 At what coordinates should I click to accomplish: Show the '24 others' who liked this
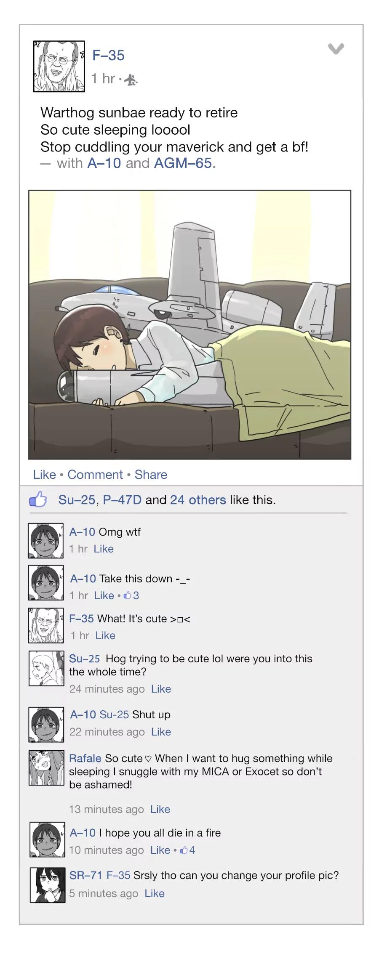coord(198,500)
